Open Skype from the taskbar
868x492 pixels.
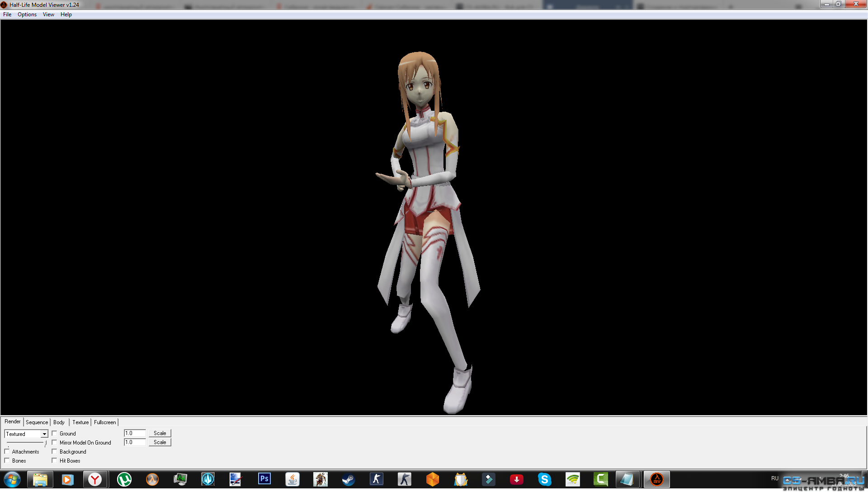coord(544,479)
